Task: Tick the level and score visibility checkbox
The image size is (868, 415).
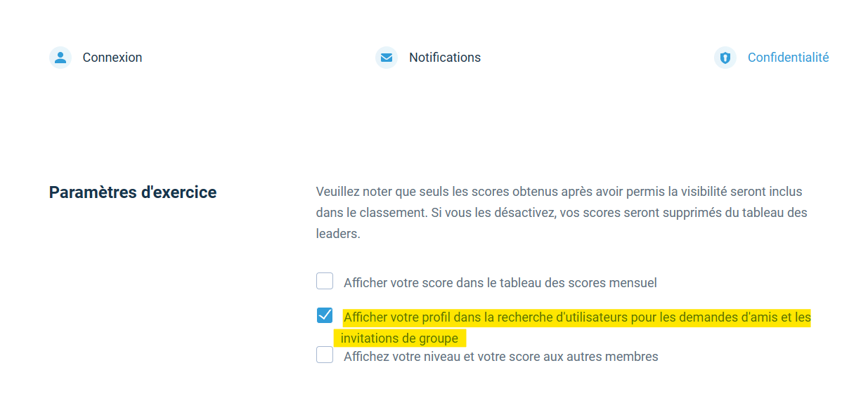Action: [325, 355]
